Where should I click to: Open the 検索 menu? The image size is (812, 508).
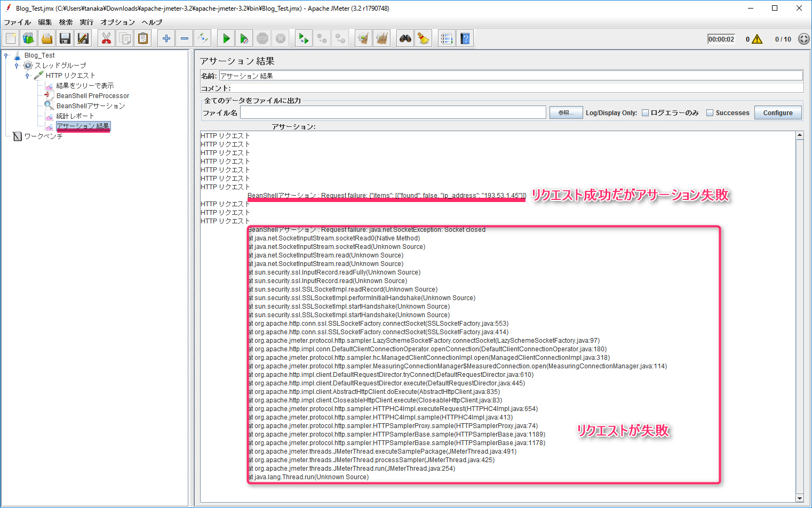tap(66, 22)
